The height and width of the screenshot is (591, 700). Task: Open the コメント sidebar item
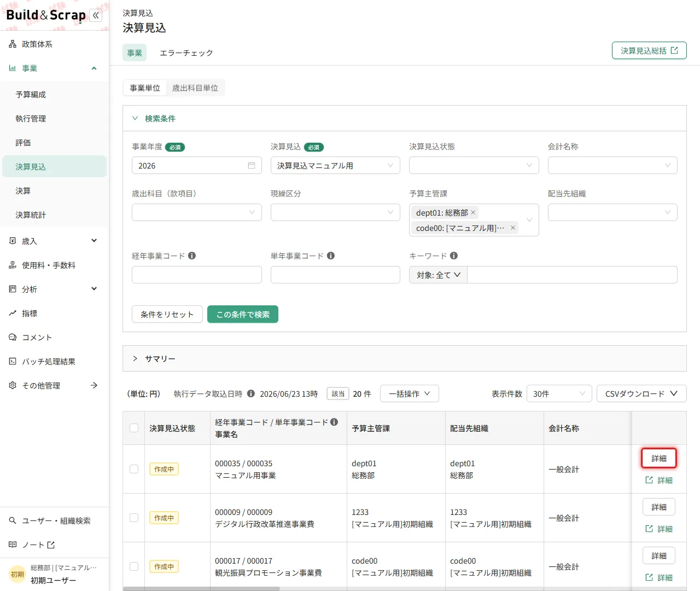[x=54, y=338]
